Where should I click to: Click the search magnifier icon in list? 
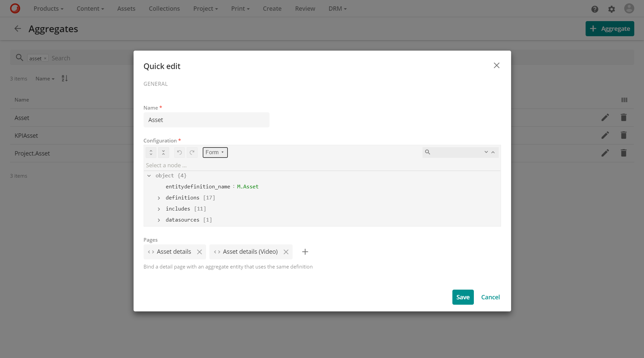point(19,58)
